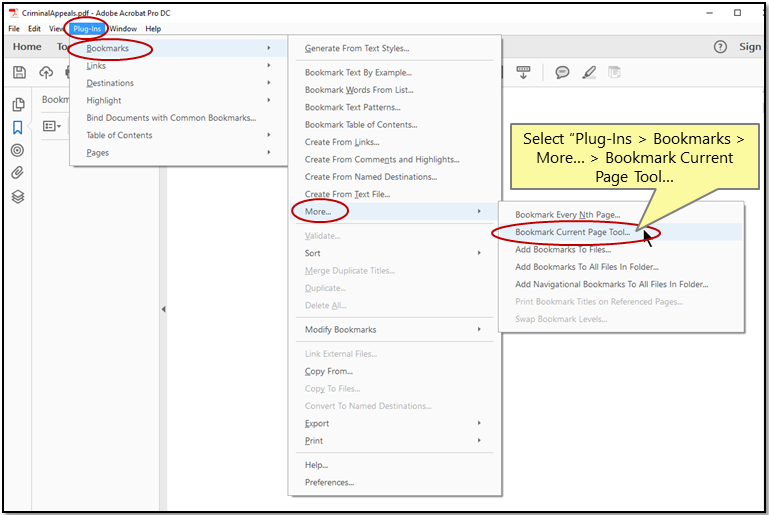
Task: Select Help... in Bookmarks menu
Action: [316, 465]
